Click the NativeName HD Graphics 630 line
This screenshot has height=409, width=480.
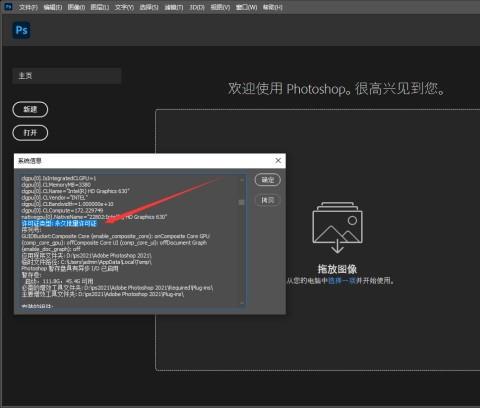click(x=94, y=217)
